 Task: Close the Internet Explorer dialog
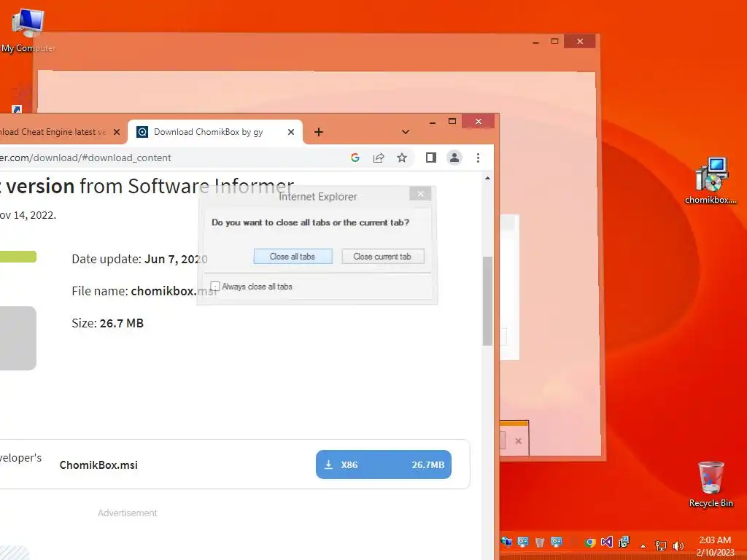pyautogui.click(x=420, y=194)
